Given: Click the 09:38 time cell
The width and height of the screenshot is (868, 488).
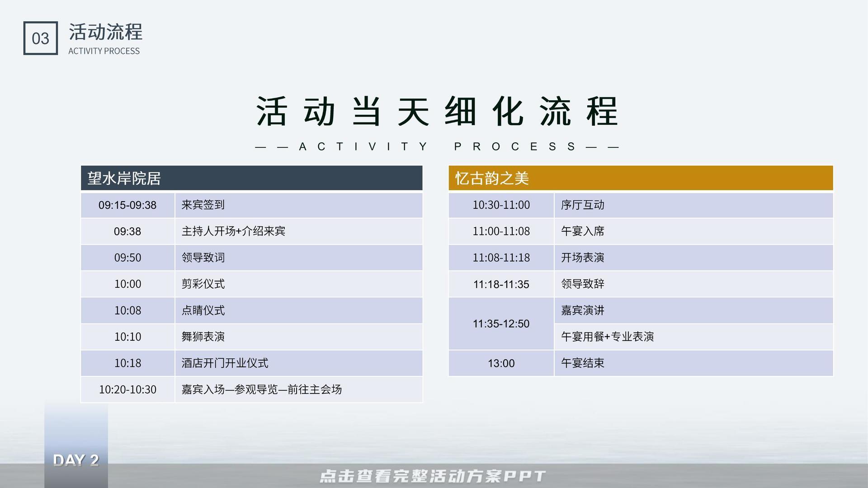Looking at the screenshot, I should (127, 231).
